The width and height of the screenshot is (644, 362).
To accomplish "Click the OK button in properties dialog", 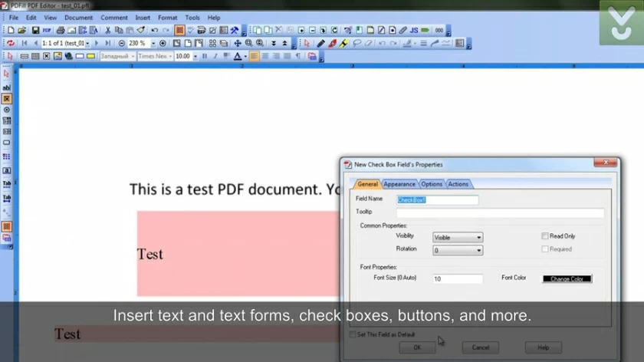I will (417, 347).
